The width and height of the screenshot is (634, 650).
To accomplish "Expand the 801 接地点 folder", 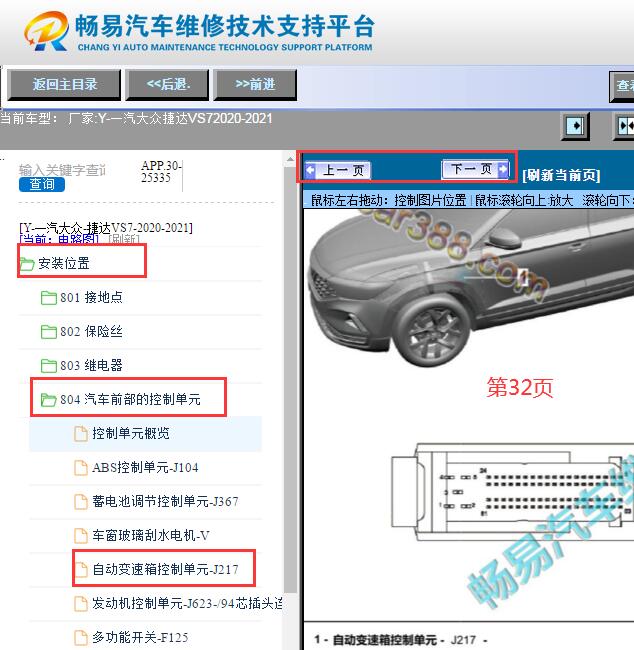I will point(91,297).
